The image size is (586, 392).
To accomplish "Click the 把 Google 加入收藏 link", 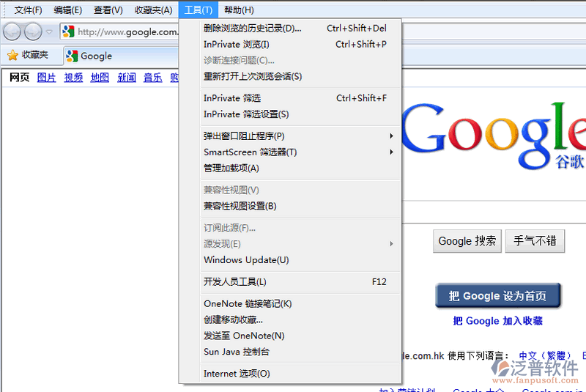I will [498, 321].
